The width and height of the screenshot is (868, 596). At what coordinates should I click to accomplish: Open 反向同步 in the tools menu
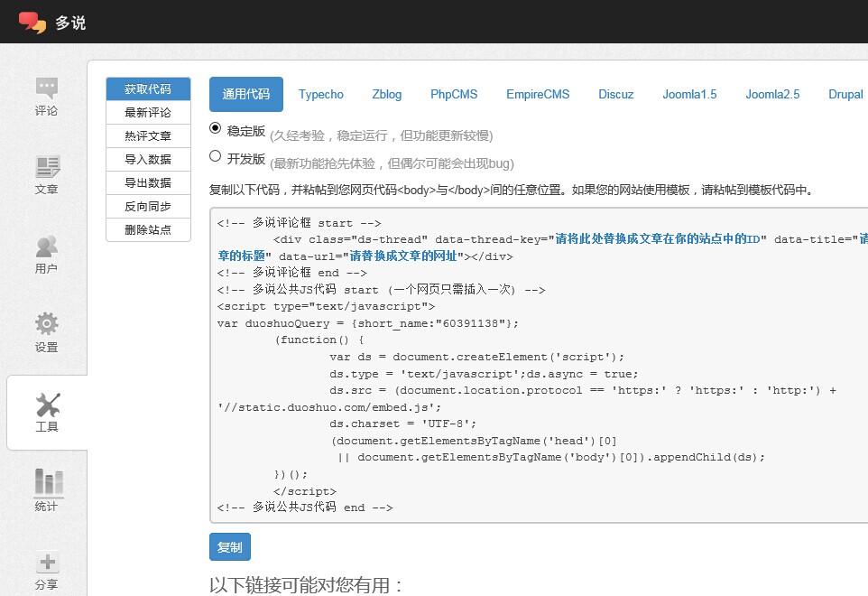tap(148, 207)
